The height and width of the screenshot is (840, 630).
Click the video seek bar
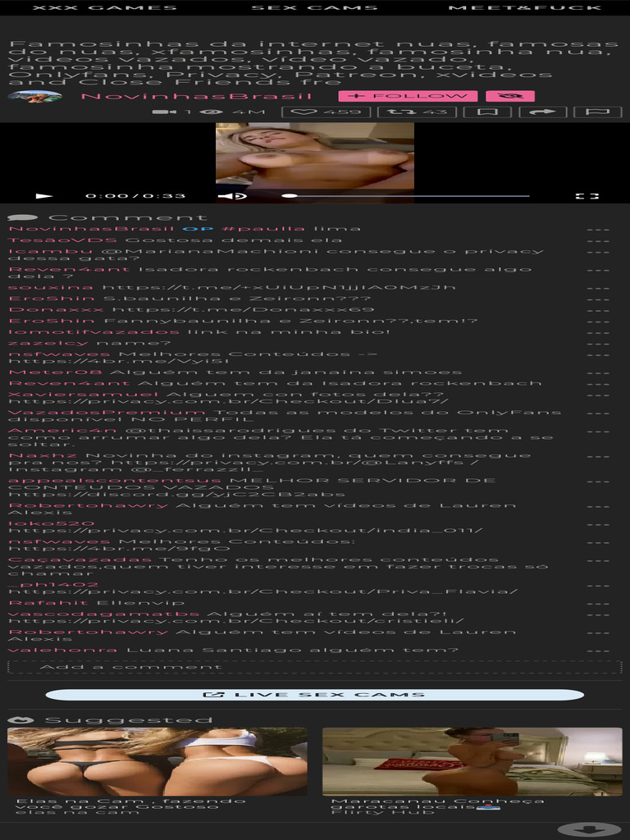pos(405,196)
